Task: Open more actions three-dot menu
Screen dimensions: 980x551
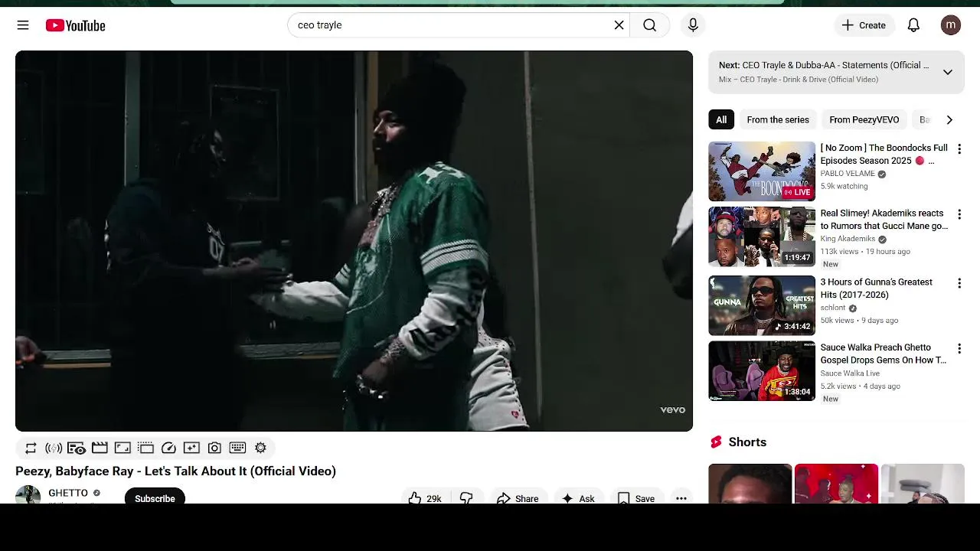Action: click(681, 498)
